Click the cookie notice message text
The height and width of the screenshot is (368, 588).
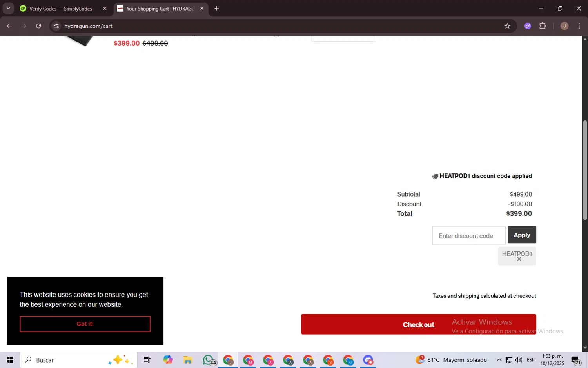(84, 299)
